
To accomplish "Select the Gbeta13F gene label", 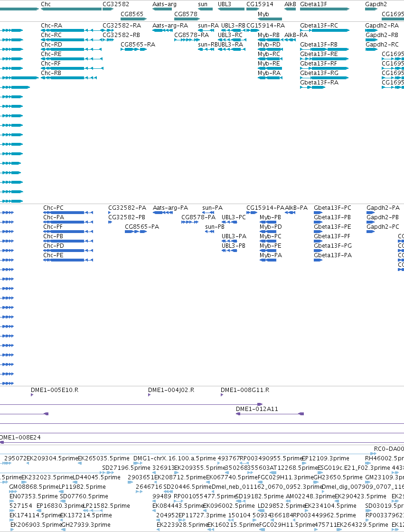I will click(314, 4).
